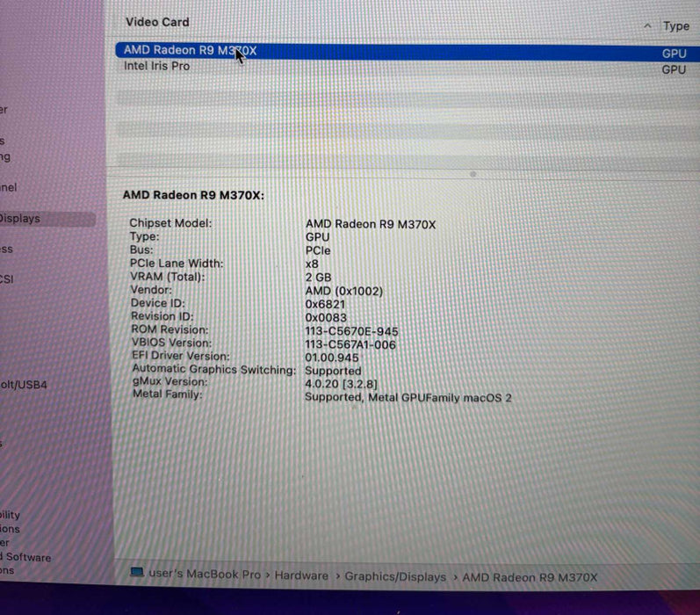Click the gMux Version value 4.0.20 [3.2.8]
This screenshot has width=700, height=615.
[341, 384]
